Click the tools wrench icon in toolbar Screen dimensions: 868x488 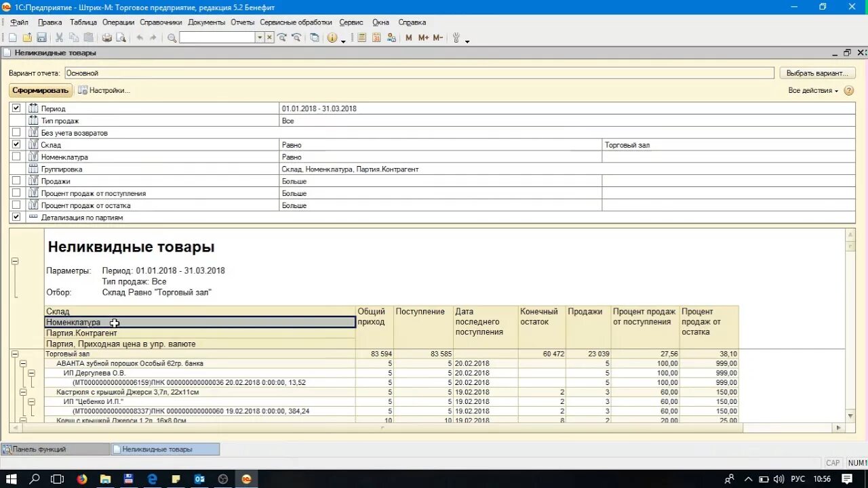[456, 38]
